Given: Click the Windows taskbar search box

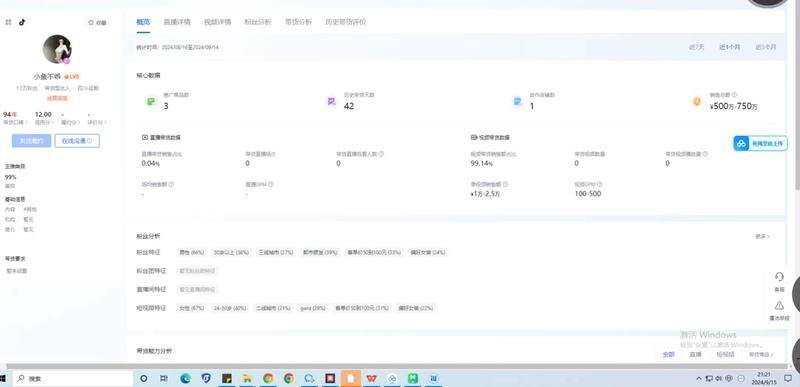Looking at the screenshot, I should click(x=72, y=378).
